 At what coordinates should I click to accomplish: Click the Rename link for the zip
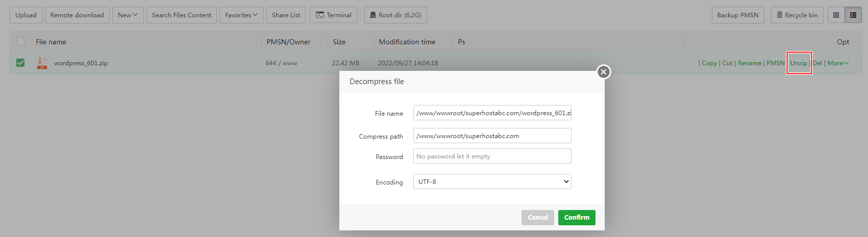coord(749,63)
